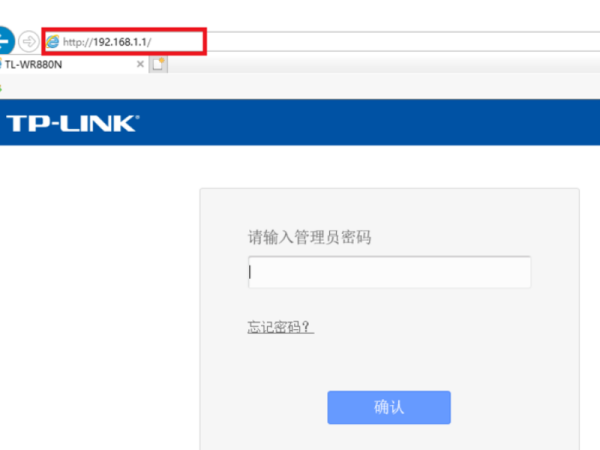Click an empty area of the favorites bar
The height and width of the screenshot is (450, 600).
pyautogui.click(x=298, y=87)
